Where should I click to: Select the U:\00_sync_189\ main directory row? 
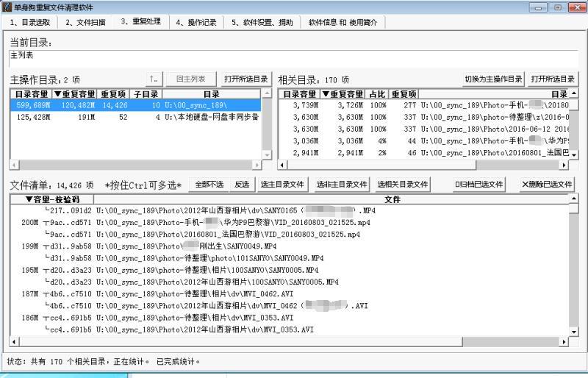pos(135,105)
